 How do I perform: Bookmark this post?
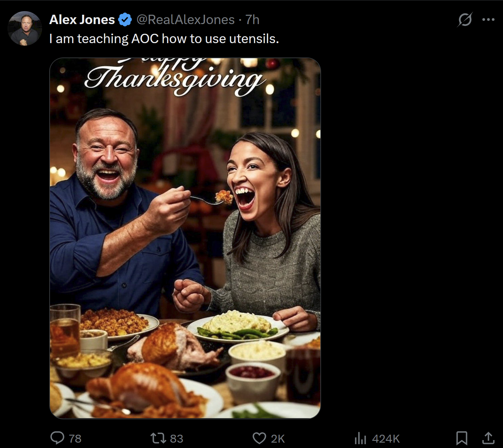pos(462,438)
